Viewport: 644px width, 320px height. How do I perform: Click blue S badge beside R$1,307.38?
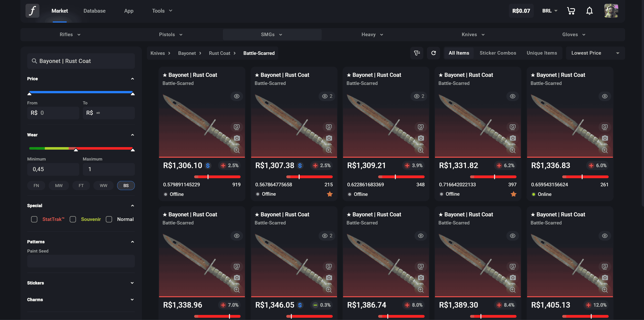click(x=300, y=166)
